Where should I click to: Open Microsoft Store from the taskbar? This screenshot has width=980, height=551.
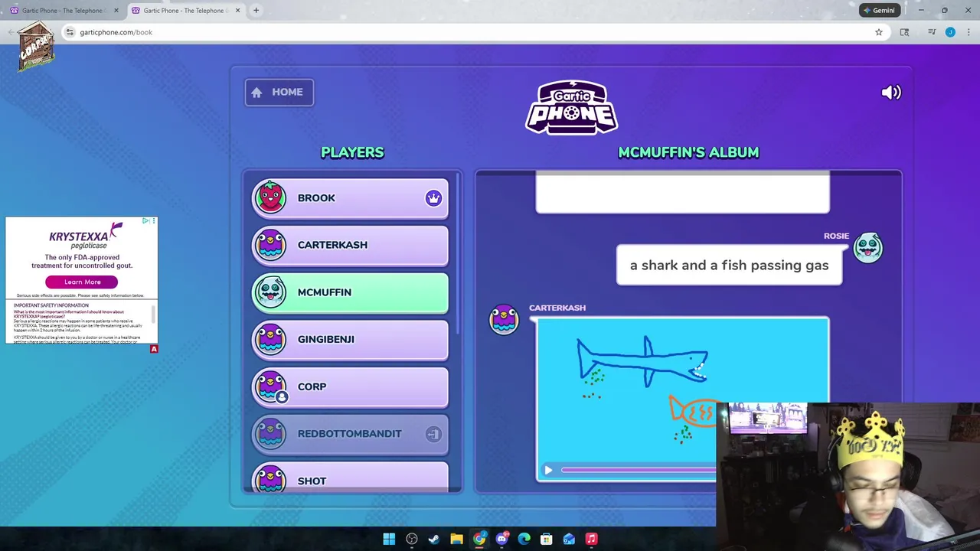[547, 540]
